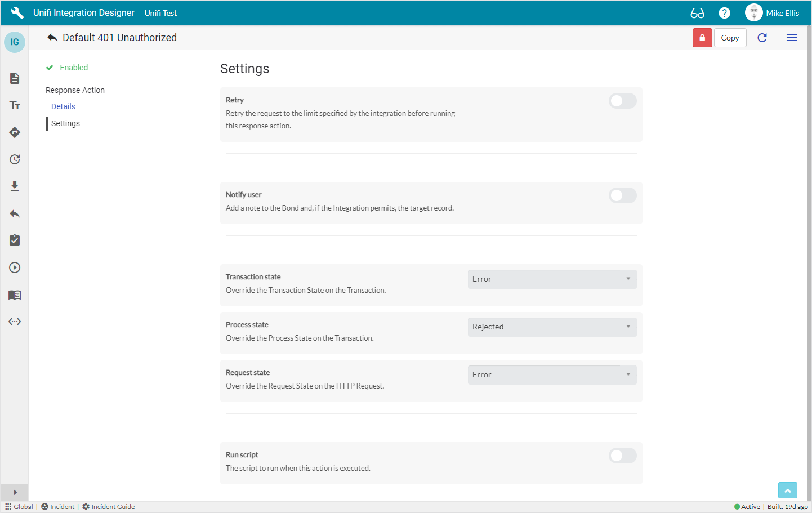Switch to the Details section
This screenshot has height=513, width=812.
[63, 106]
